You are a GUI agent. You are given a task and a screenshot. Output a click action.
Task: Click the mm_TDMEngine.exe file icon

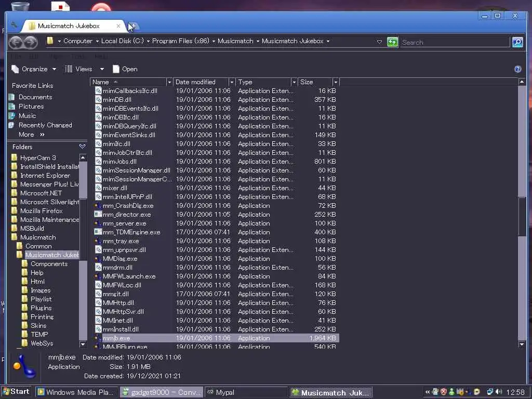98,232
